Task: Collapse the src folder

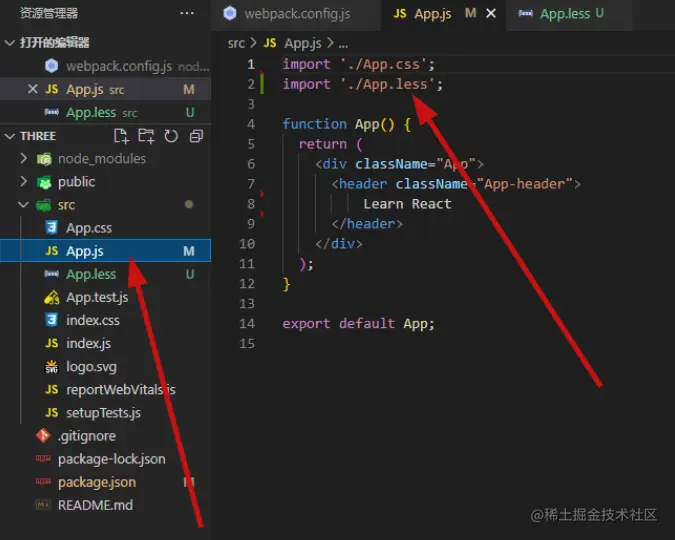Action: pos(23,205)
